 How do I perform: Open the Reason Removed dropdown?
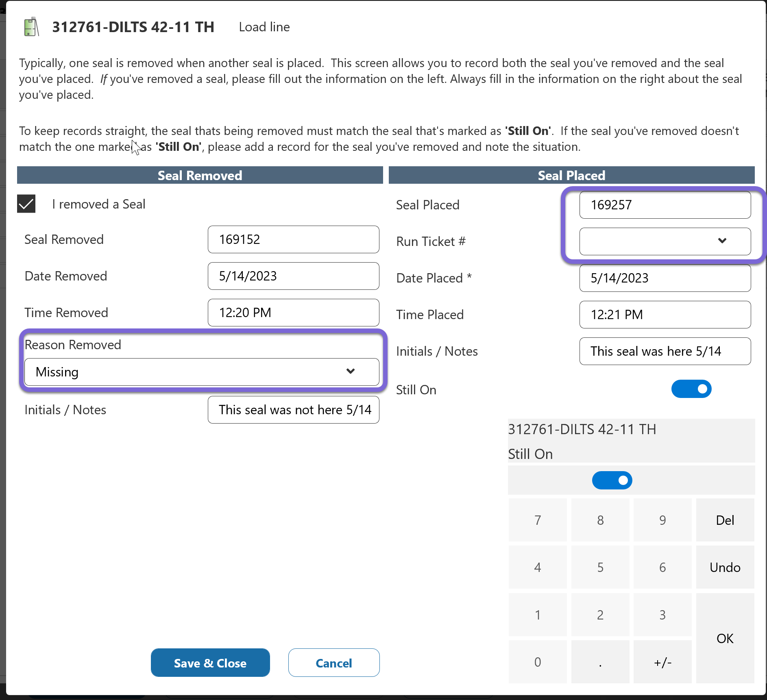pos(202,372)
